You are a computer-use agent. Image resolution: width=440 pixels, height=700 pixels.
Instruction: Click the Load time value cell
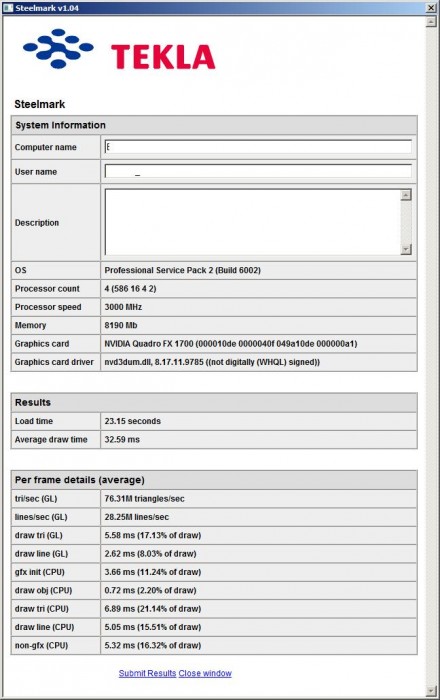tap(259, 421)
